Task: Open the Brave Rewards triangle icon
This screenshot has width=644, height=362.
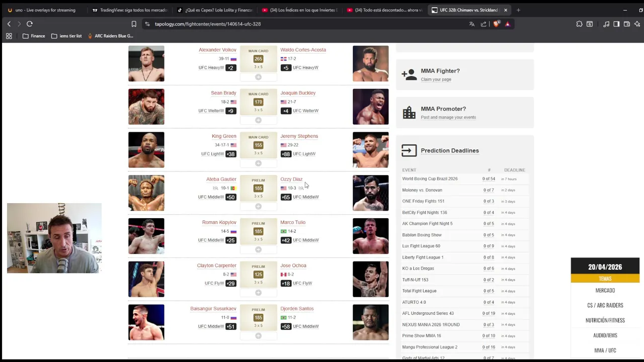Action: (x=507, y=24)
